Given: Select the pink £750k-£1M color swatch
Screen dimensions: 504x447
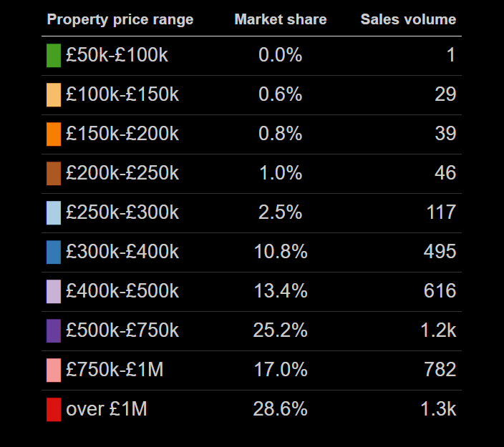Looking at the screenshot, I should coord(54,370).
